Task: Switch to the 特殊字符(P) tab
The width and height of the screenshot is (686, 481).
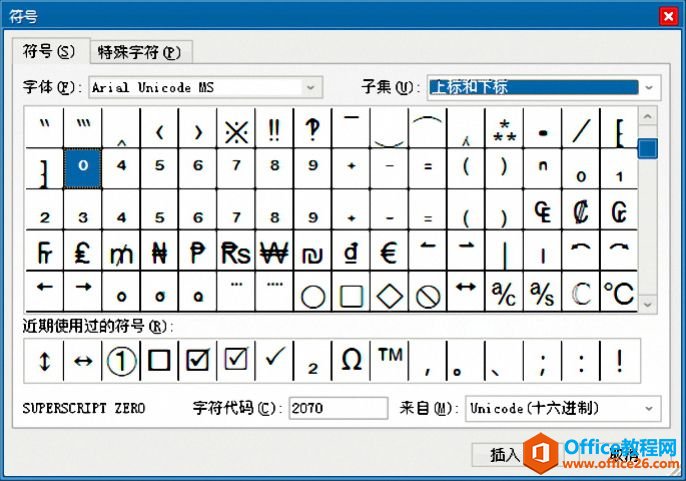Action: pos(139,53)
